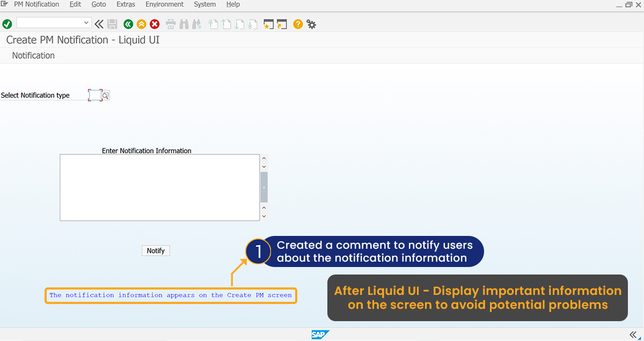Click the Find binoculars icon
The width and height of the screenshot is (644, 341).
[184, 24]
